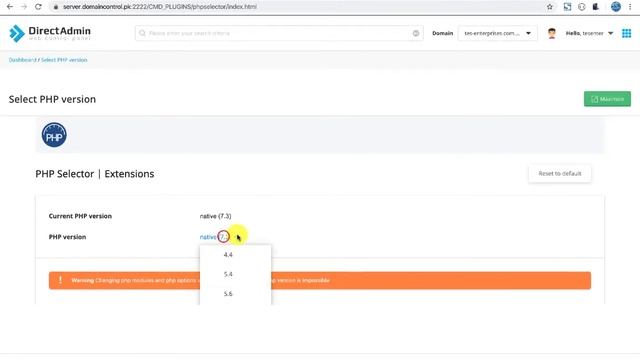Click the browser back arrow
640x360 pixels.
[10, 7]
